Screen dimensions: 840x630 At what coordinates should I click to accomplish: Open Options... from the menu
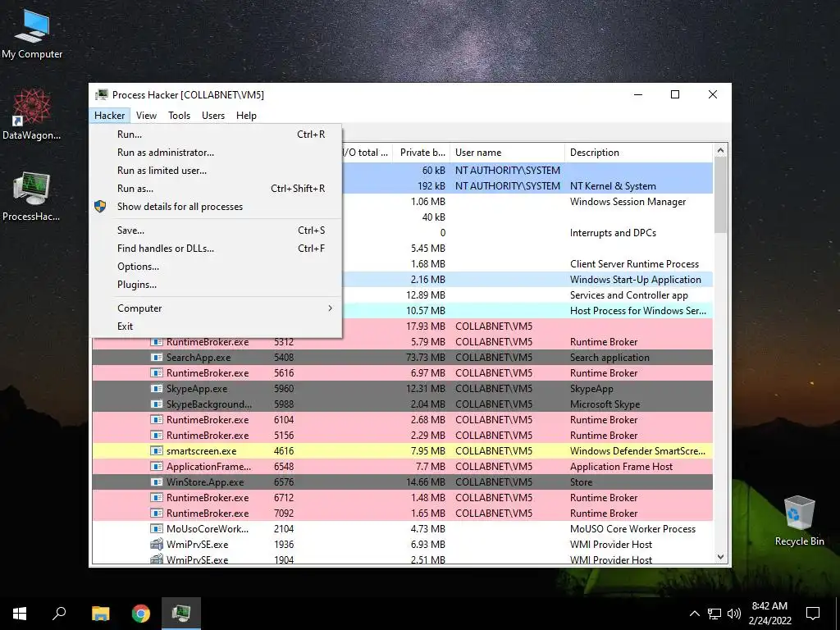click(x=217, y=267)
